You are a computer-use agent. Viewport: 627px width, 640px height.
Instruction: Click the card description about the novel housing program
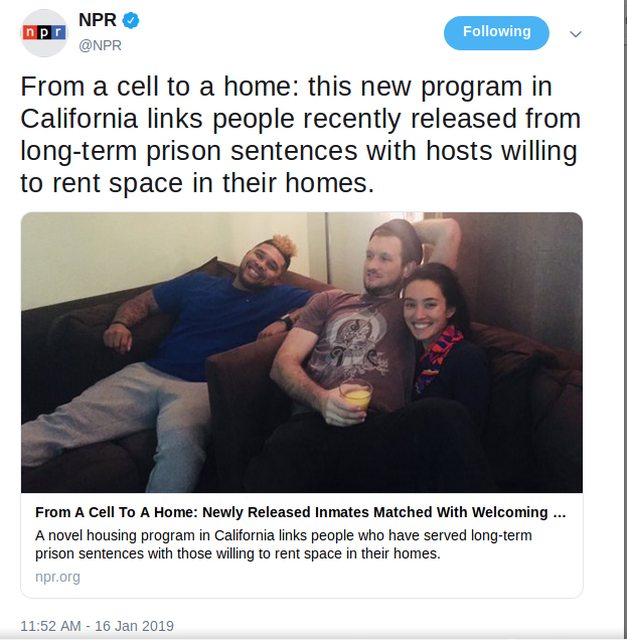(x=283, y=544)
